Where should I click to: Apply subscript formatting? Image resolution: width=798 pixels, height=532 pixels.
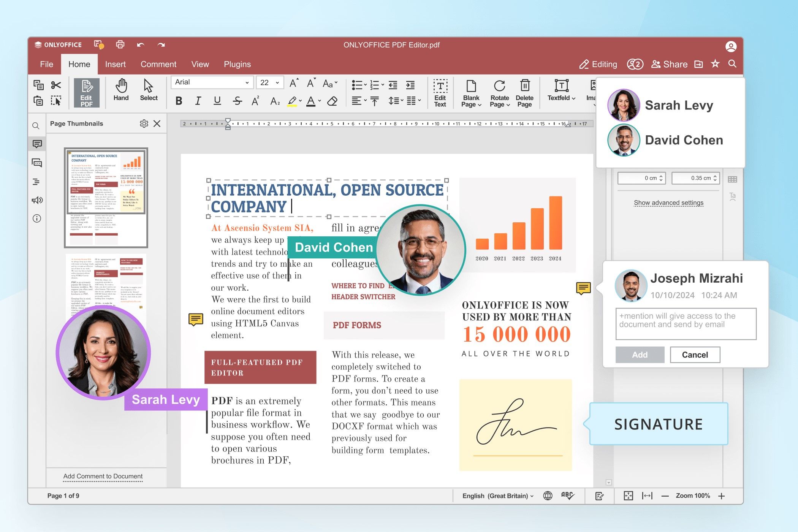click(x=275, y=101)
